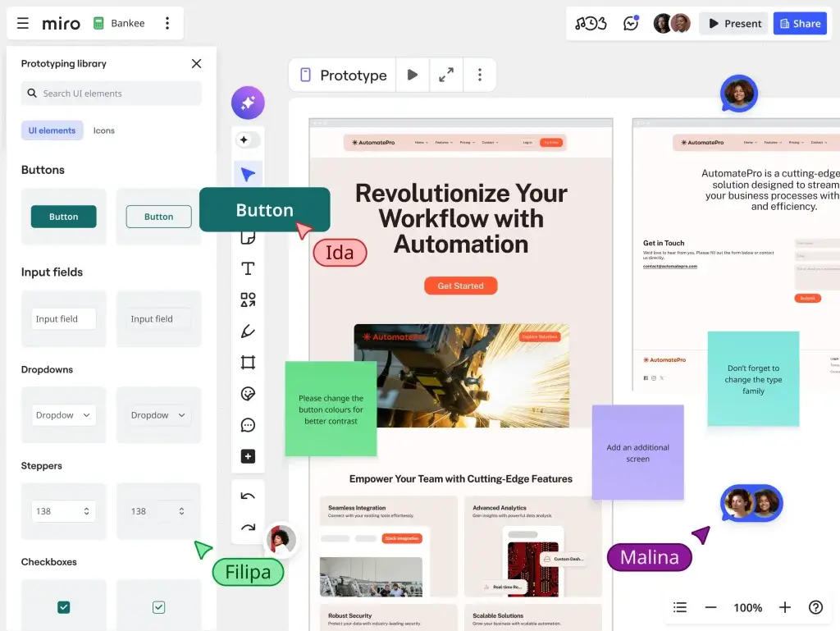This screenshot has width=840, height=631.
Task: Open the Advanced Analytics feature card
Action: [533, 546]
